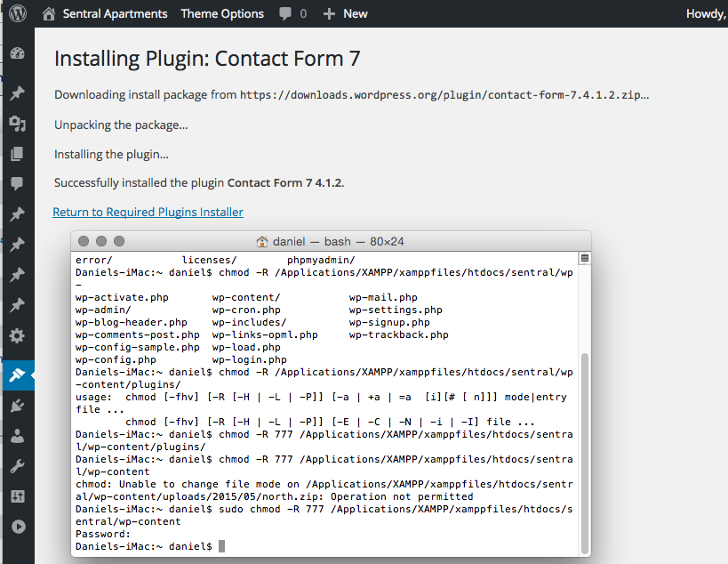Open Settings from the sidebar sliders icon

(17, 496)
